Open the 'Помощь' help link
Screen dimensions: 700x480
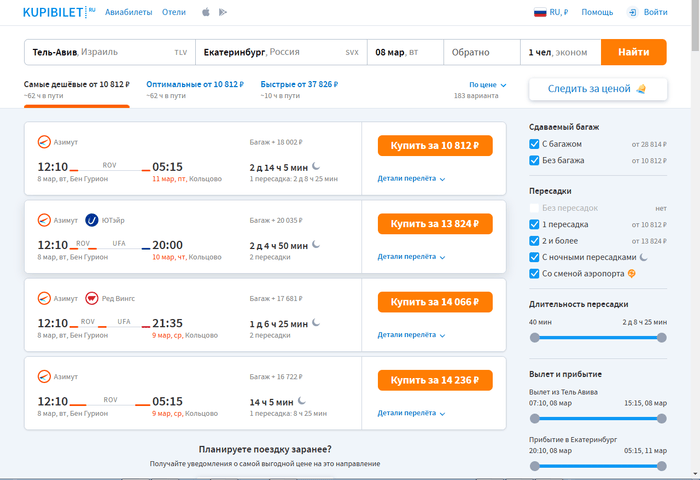(x=597, y=13)
